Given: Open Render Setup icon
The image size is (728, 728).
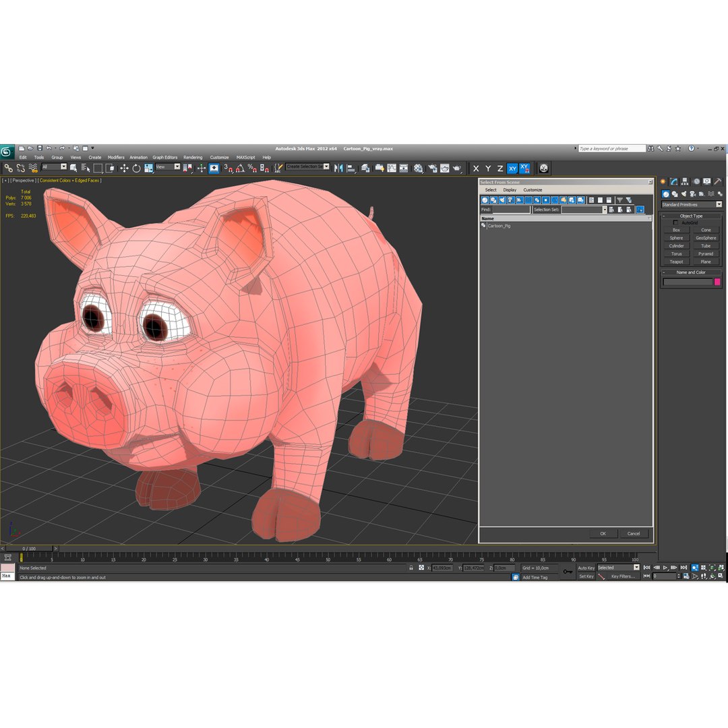Looking at the screenshot, I should click(x=433, y=168).
